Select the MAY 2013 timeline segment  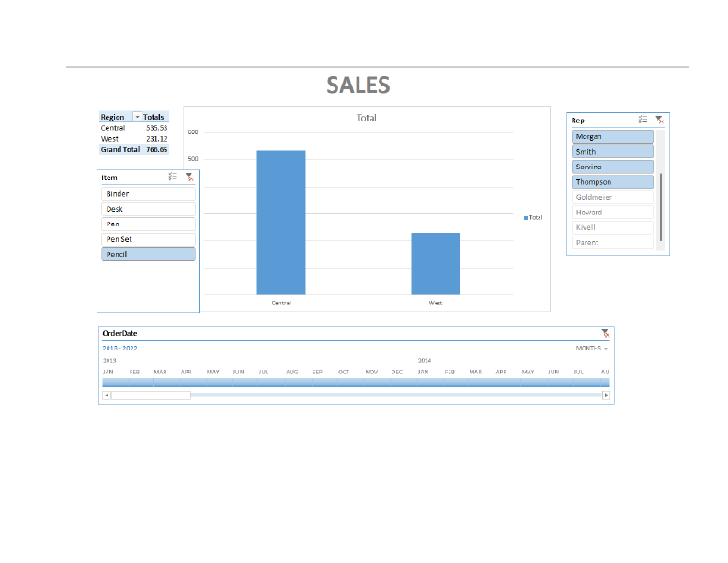coord(219,383)
